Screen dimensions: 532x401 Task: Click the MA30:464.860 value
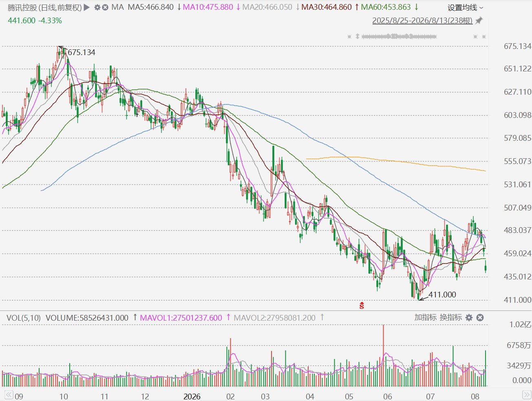(327, 7)
